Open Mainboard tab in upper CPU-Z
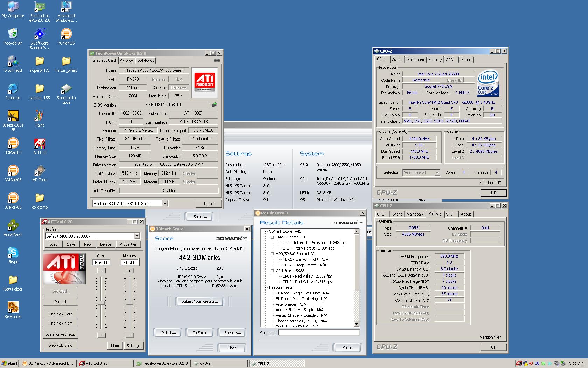Image resolution: width=588 pixels, height=368 pixels. (x=415, y=60)
